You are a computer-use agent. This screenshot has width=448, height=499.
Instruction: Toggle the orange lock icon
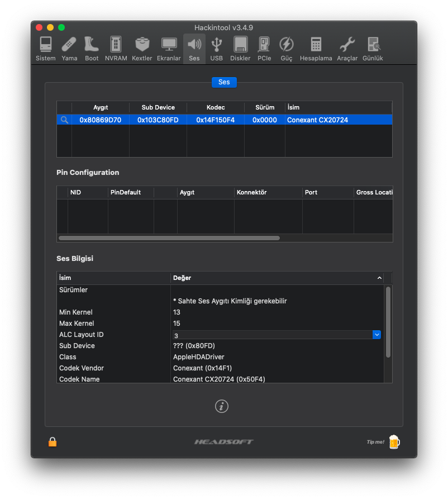(x=53, y=442)
